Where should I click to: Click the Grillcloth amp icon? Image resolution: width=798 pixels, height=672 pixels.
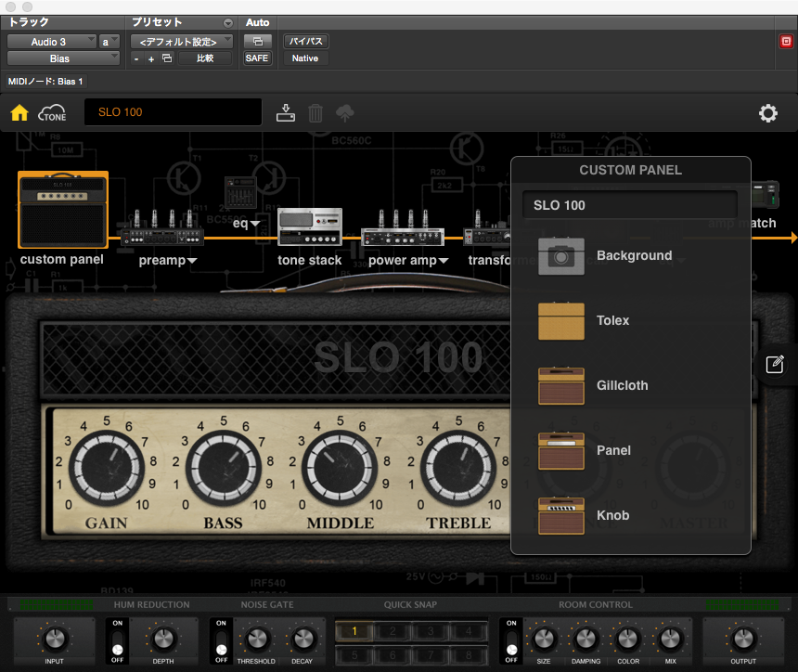[x=561, y=386]
